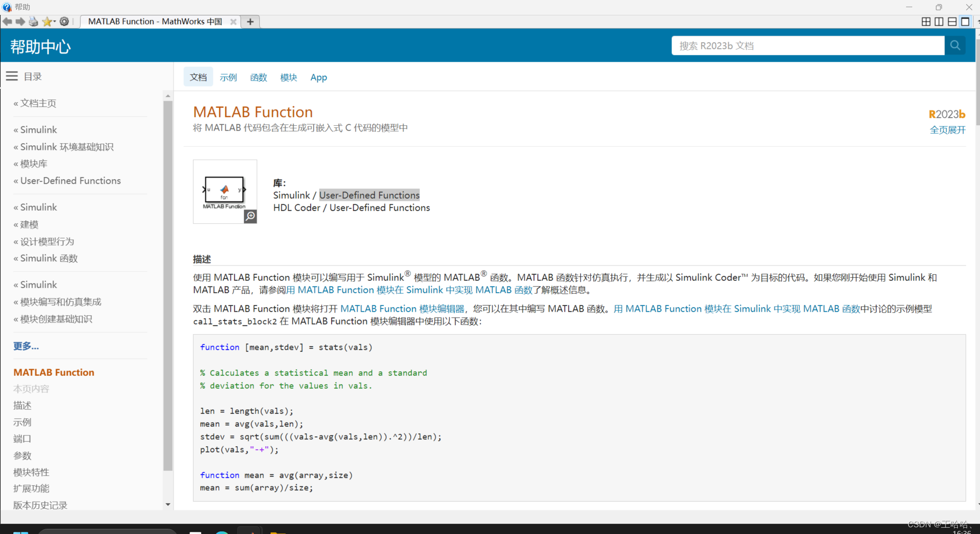Open 模块库 sidebar link
This screenshot has height=534, width=980.
click(34, 164)
